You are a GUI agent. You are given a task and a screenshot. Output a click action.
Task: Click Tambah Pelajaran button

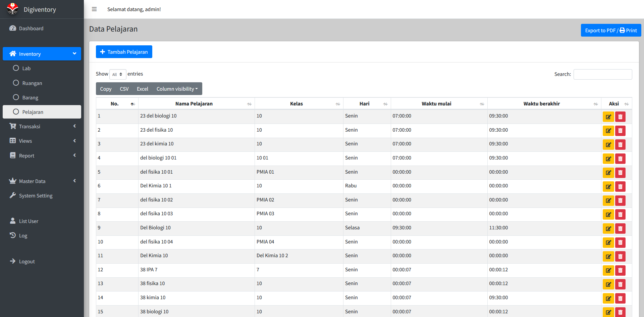pyautogui.click(x=124, y=52)
